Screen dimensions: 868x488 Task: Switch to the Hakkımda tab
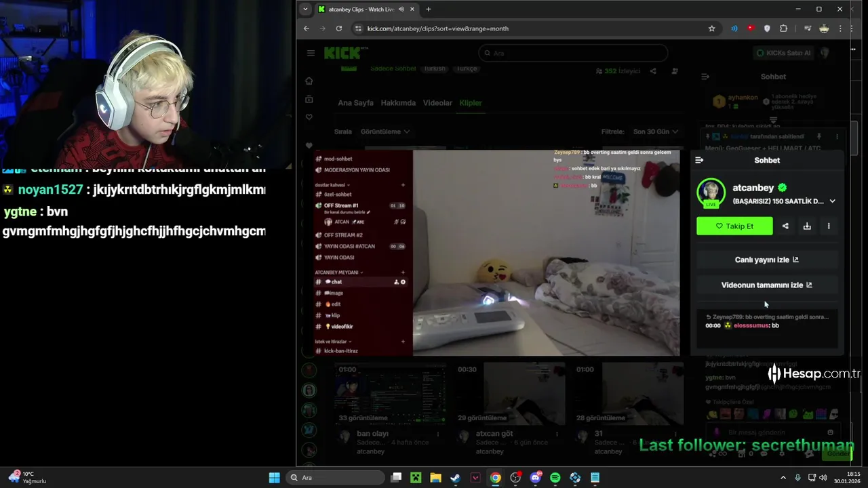[398, 103]
